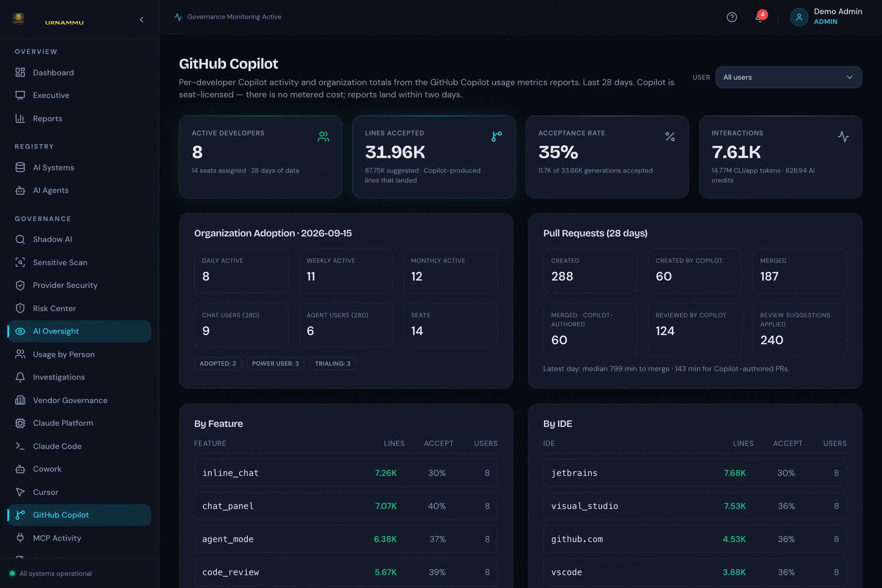This screenshot has width=882, height=588.
Task: Select AI Oversight menu item
Action: click(79, 331)
